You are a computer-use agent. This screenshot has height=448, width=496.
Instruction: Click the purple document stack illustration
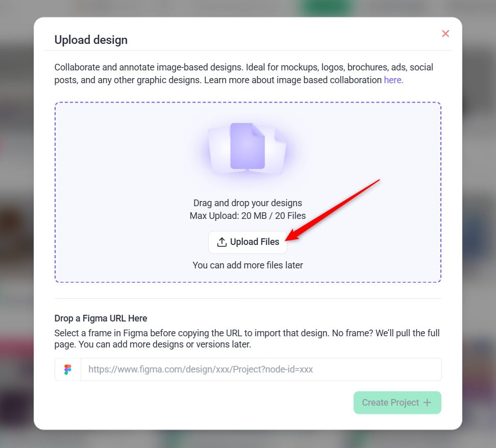[247, 147]
